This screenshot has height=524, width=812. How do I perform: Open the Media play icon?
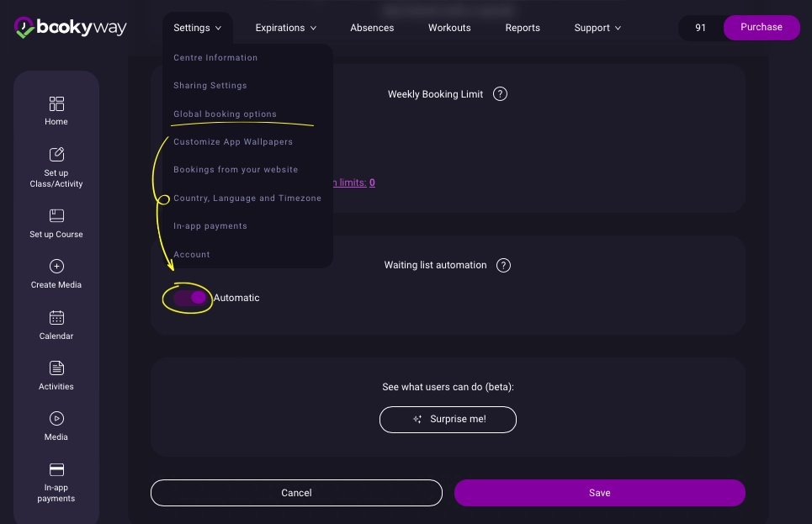click(x=56, y=419)
